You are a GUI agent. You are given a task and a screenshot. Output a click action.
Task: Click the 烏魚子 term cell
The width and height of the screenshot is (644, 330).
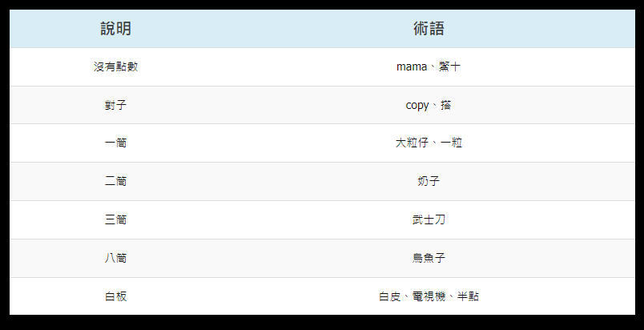(x=429, y=258)
